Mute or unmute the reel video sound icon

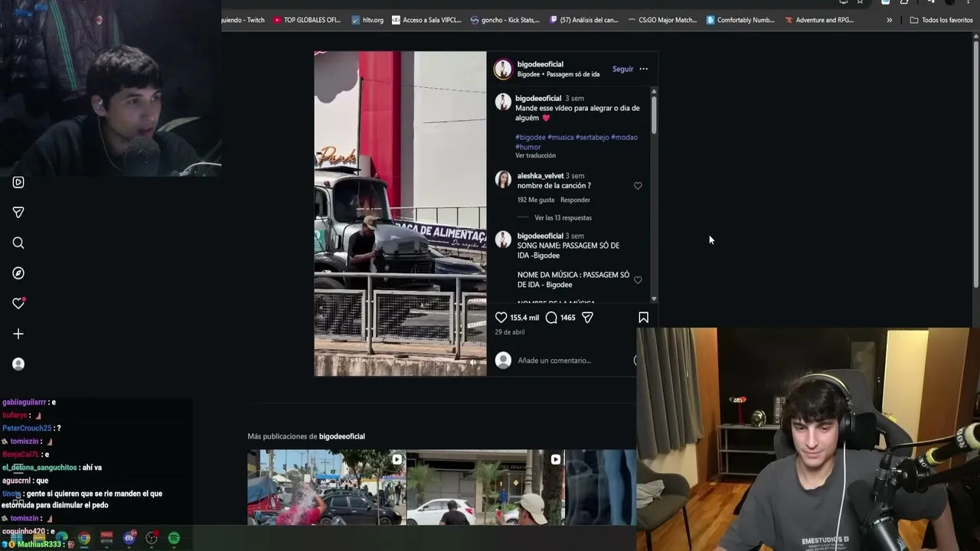pos(473,363)
